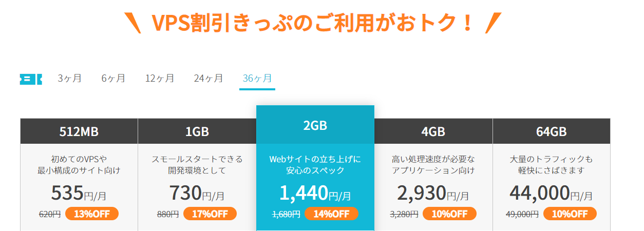Select the 4GB plan header

click(x=433, y=131)
